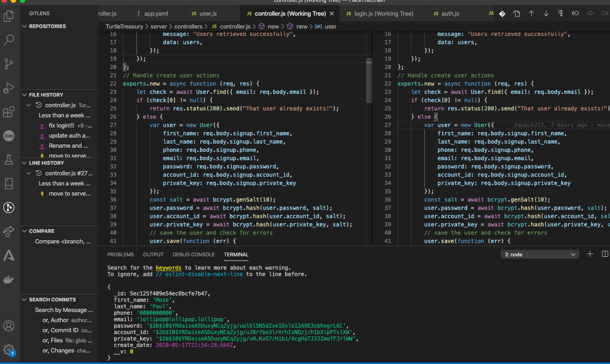Screen dimensions: 610x364
Task: Click the Manage gear icon
Action: pyautogui.click(x=9, y=350)
